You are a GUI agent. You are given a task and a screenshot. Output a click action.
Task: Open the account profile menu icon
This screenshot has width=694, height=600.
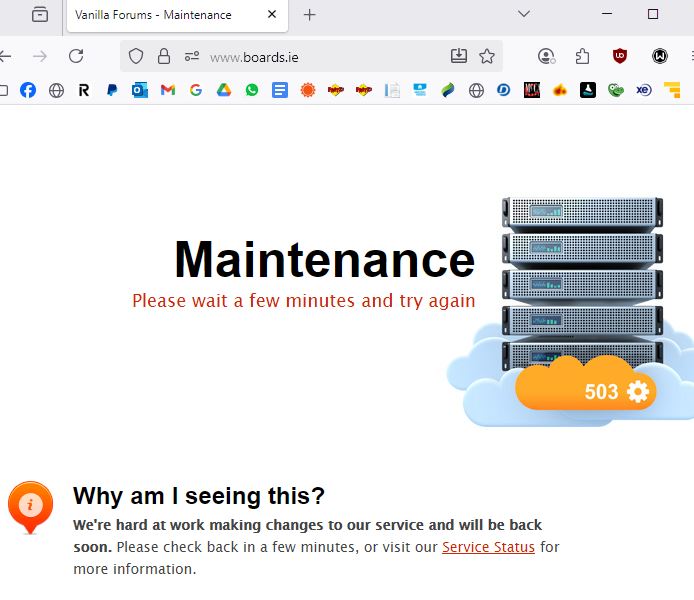546,56
